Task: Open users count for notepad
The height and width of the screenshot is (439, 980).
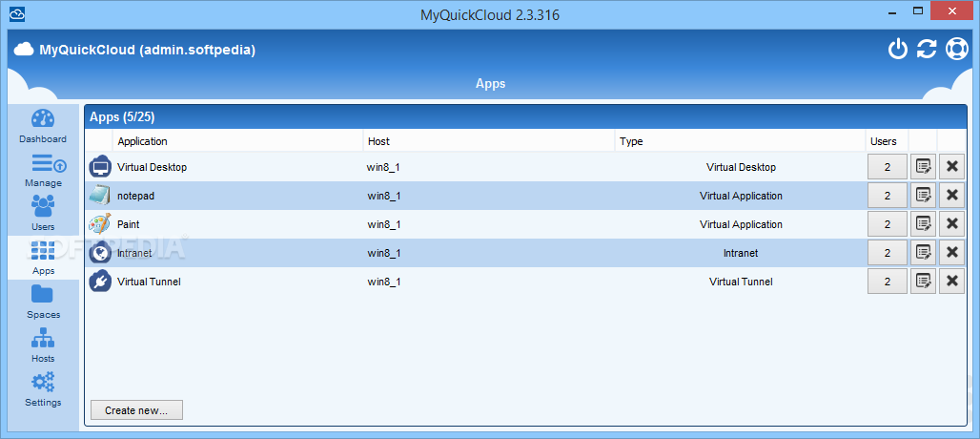Action: pos(887,196)
